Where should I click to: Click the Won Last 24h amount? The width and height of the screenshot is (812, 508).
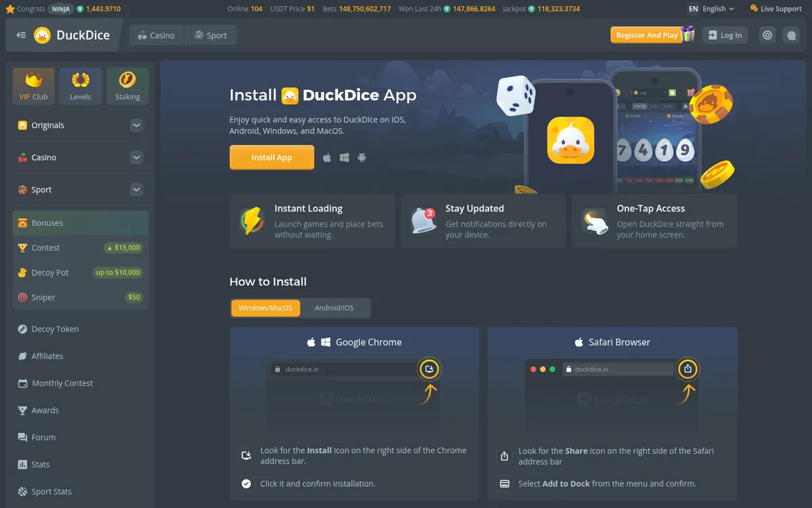(474, 9)
